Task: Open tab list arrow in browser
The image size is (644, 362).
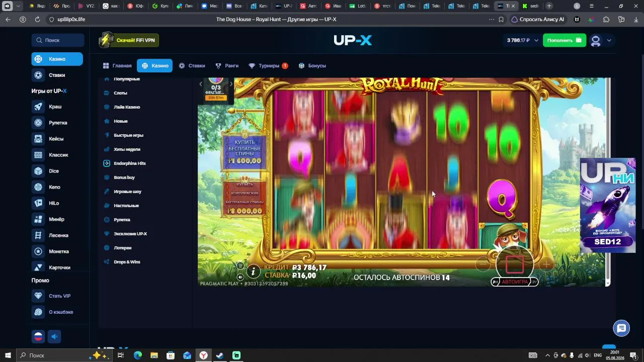Action: 19,6
